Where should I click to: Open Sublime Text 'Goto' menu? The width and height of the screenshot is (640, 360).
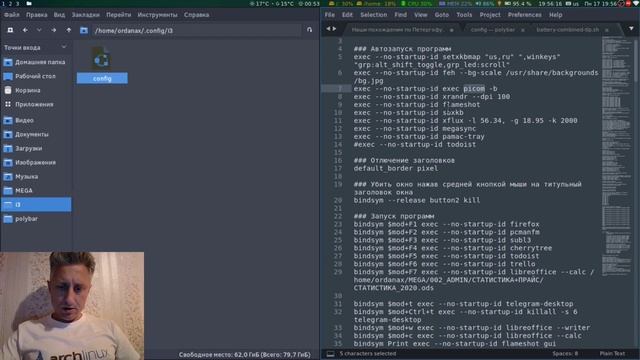pos(442,15)
